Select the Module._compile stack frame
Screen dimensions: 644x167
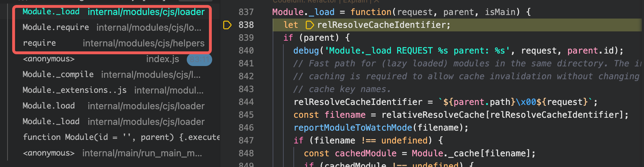[114, 75]
